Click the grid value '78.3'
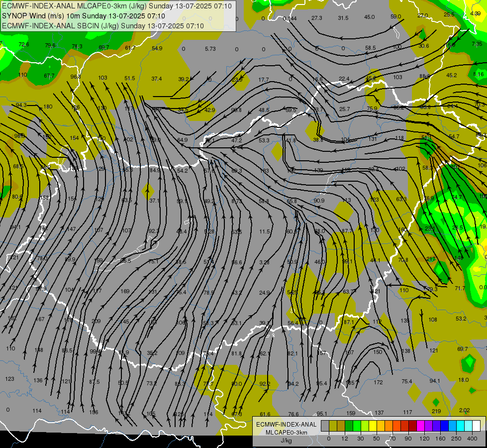 coord(77,46)
